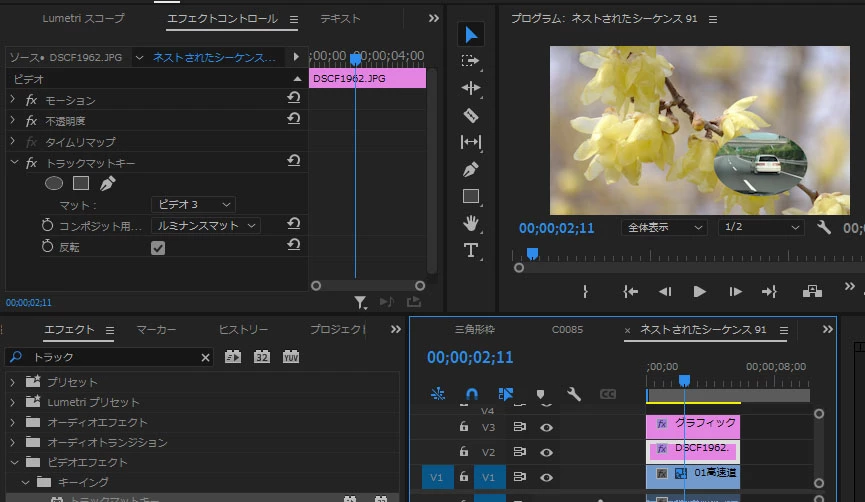Image resolution: width=865 pixels, height=502 pixels.
Task: Go to In point button
Action: point(631,291)
